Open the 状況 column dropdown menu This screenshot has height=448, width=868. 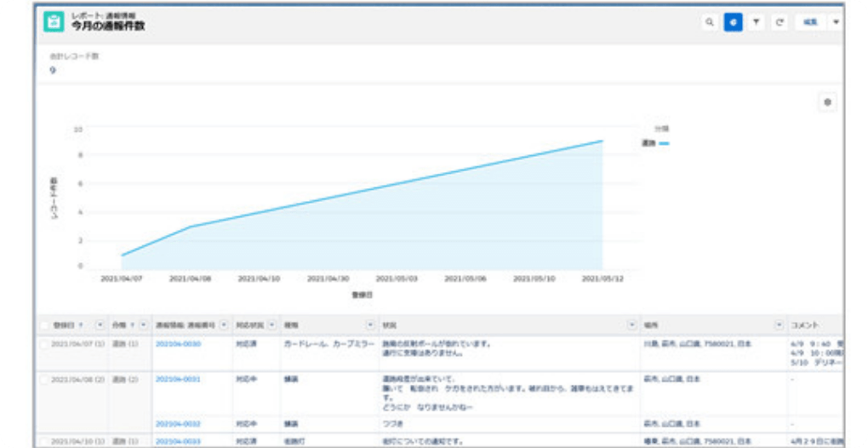[631, 325]
